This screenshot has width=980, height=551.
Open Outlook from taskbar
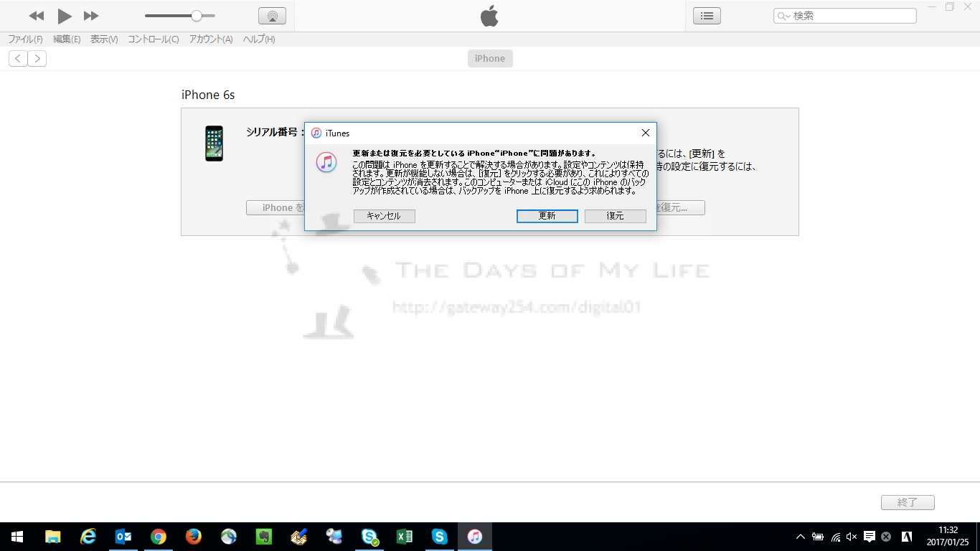[x=123, y=537]
